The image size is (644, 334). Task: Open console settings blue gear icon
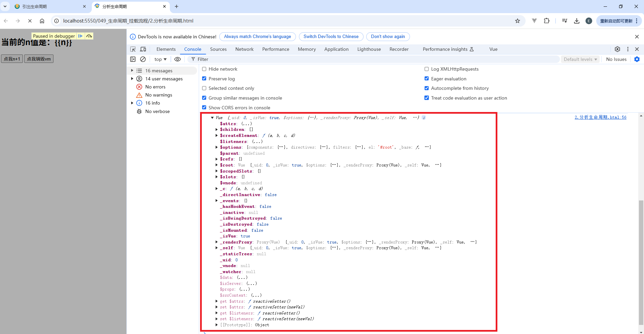(x=637, y=59)
